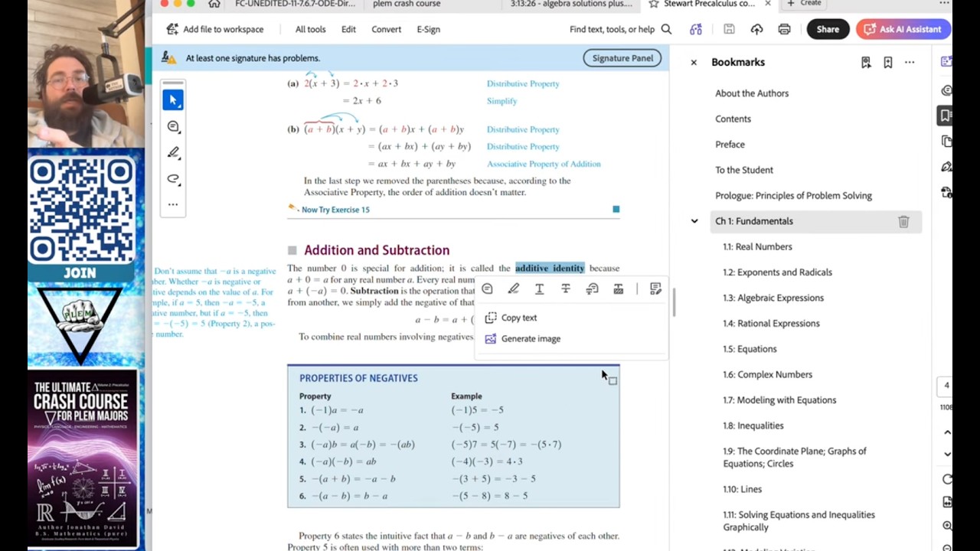Delete the Ch 1: Fundamentals bookmark via trash icon
The width and height of the screenshot is (980, 551).
(x=903, y=221)
